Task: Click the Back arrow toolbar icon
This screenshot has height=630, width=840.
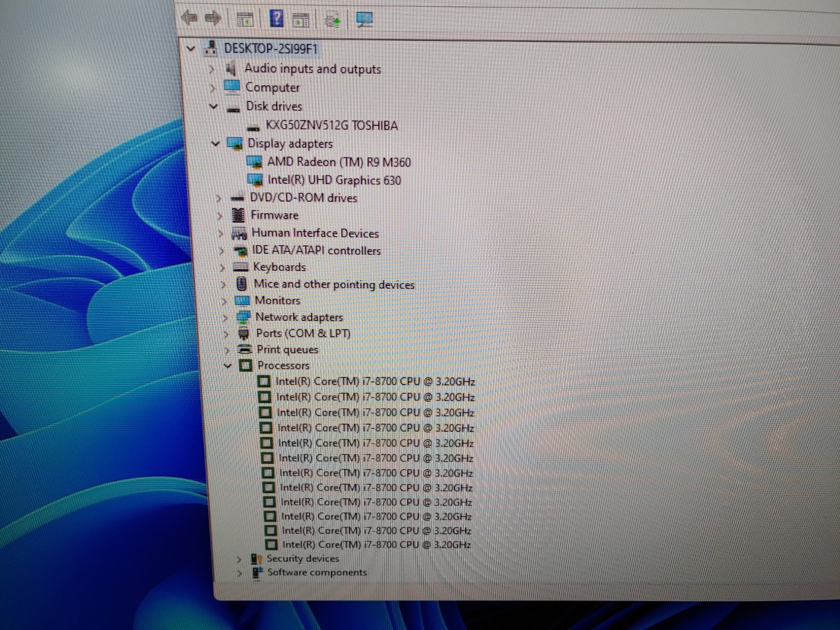Action: (190, 18)
